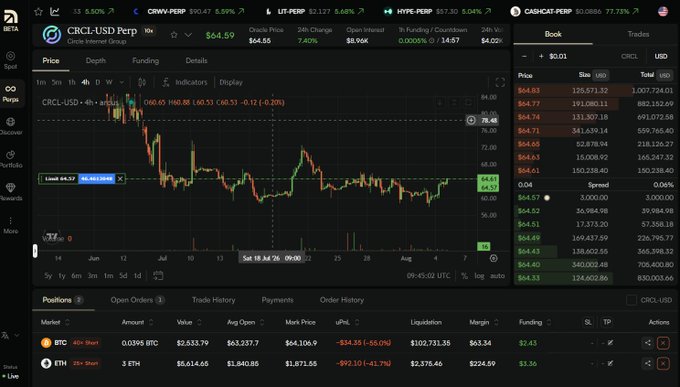Click the trending chart icon in ticker bar
Image resolution: width=680 pixels, height=387 pixels.
click(55, 11)
